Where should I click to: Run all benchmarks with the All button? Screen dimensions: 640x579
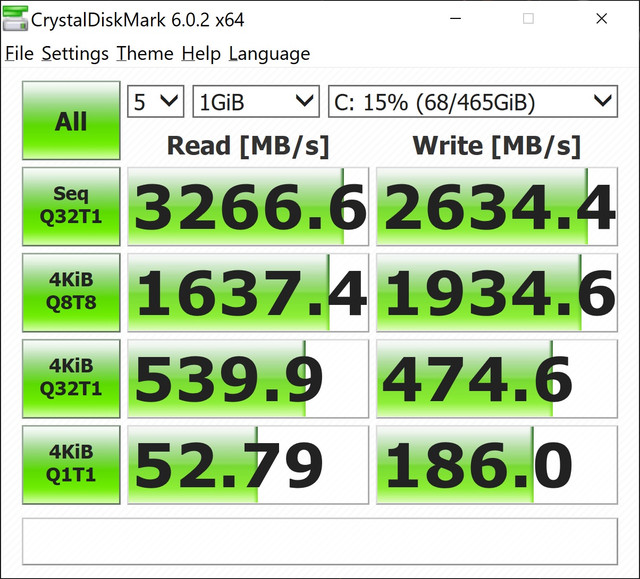tap(71, 120)
